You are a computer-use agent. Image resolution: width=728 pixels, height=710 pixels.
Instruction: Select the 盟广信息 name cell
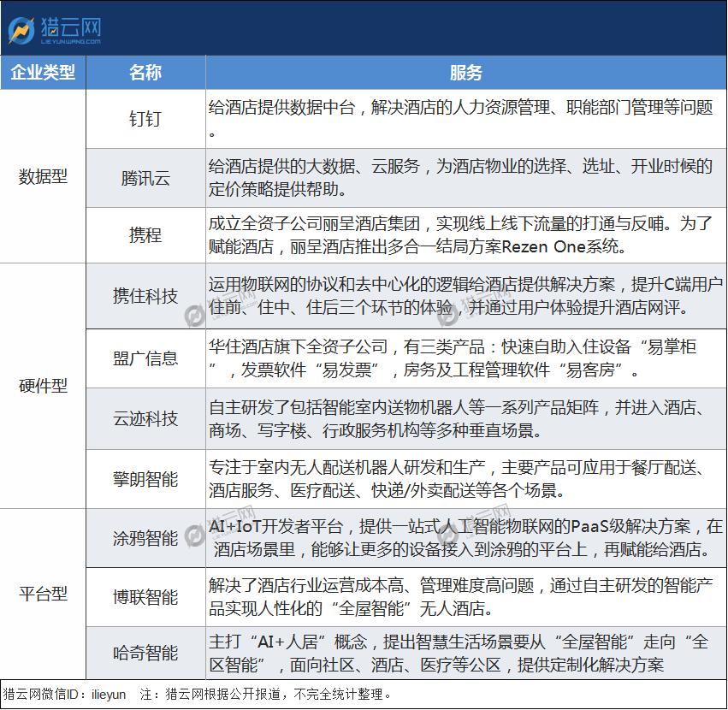(145, 358)
